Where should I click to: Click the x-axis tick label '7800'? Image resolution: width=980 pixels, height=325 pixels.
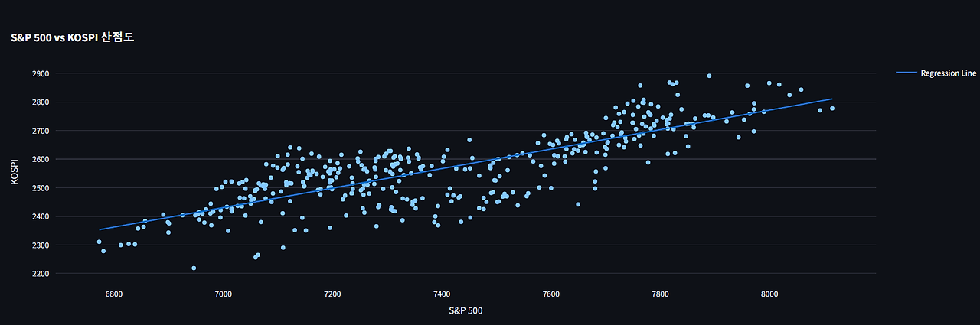coord(660,294)
